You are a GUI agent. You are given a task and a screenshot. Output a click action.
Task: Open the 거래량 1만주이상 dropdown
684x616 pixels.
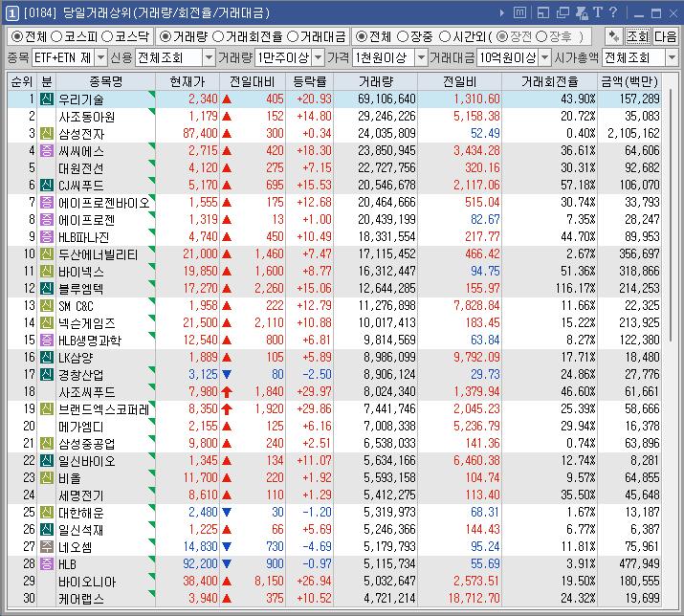pos(319,57)
